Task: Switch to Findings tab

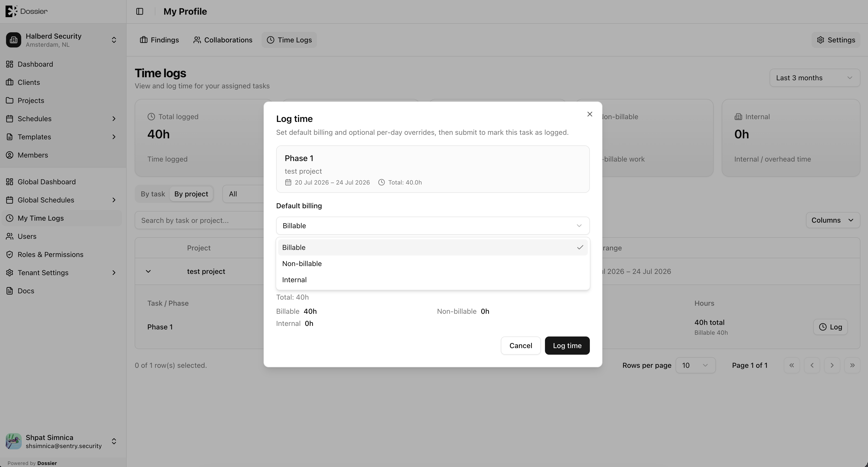Action: (159, 40)
